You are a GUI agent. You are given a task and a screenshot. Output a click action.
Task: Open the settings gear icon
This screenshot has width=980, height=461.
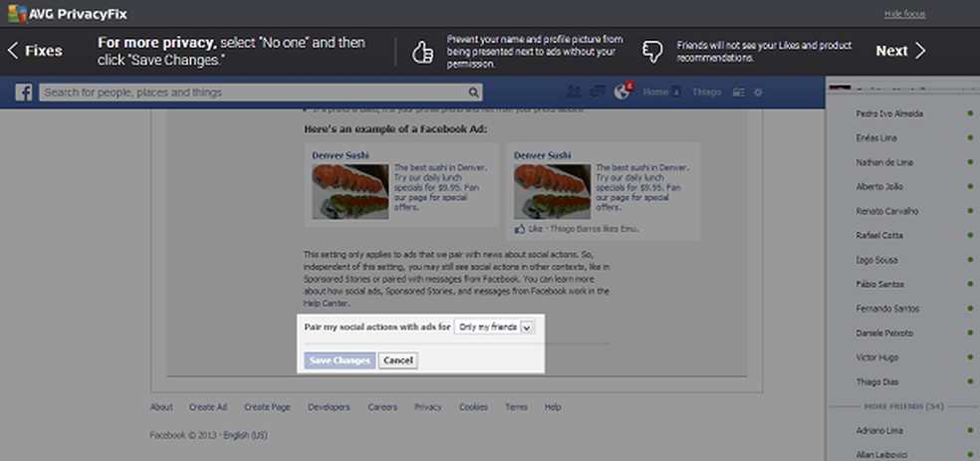click(758, 92)
